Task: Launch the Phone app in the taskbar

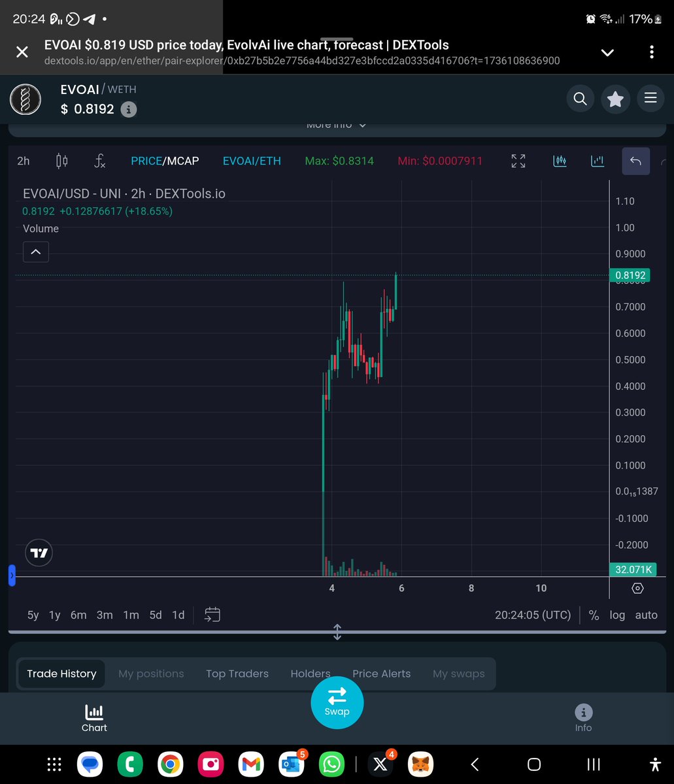Action: click(x=130, y=764)
